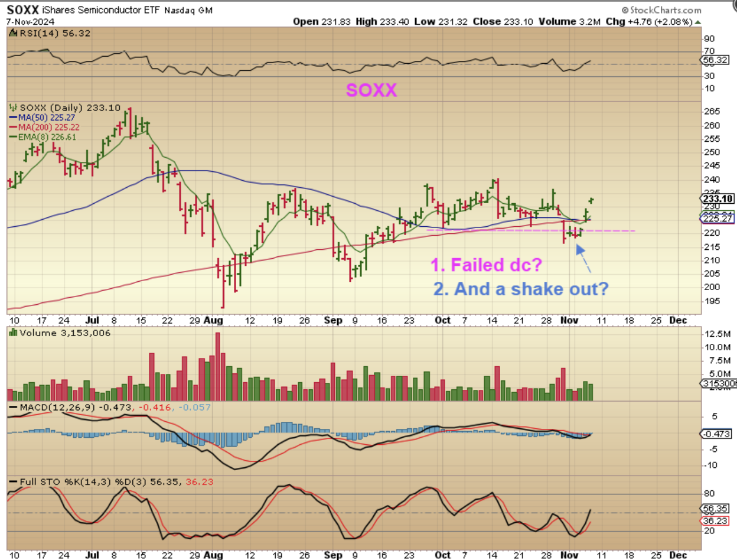
Task: Click the bar icon beside RSI(14) label
Action: [x=12, y=34]
